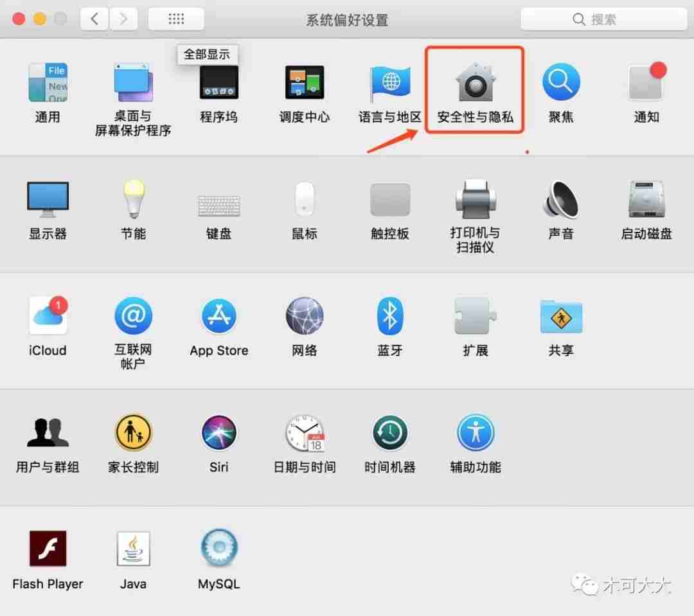Open Bluetooth (蓝牙) settings

[389, 316]
